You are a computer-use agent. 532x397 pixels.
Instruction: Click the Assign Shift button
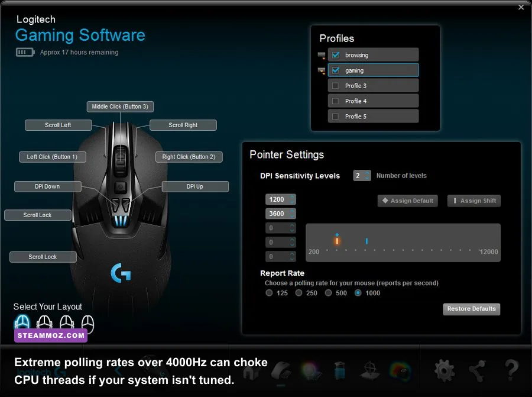(474, 201)
